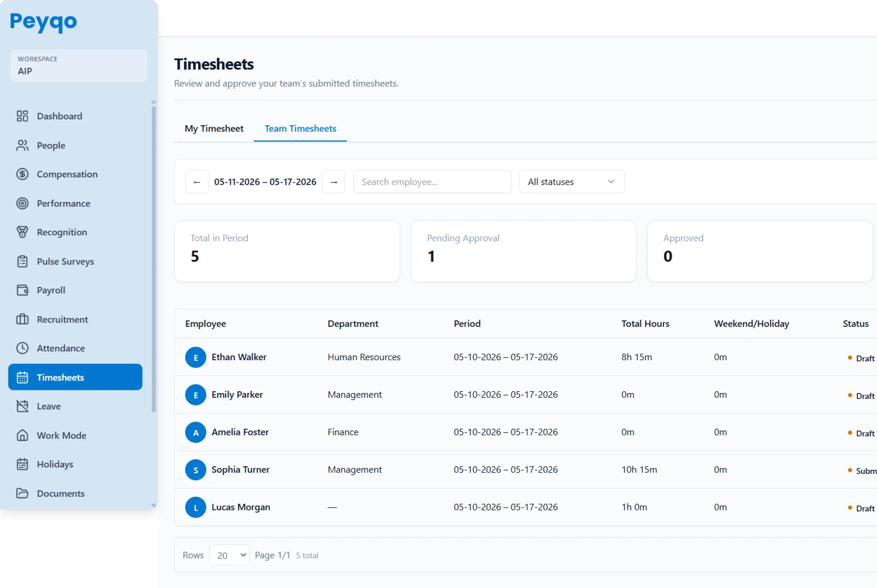Click the Total in Period card
The width and height of the screenshot is (877, 588).
[287, 251]
